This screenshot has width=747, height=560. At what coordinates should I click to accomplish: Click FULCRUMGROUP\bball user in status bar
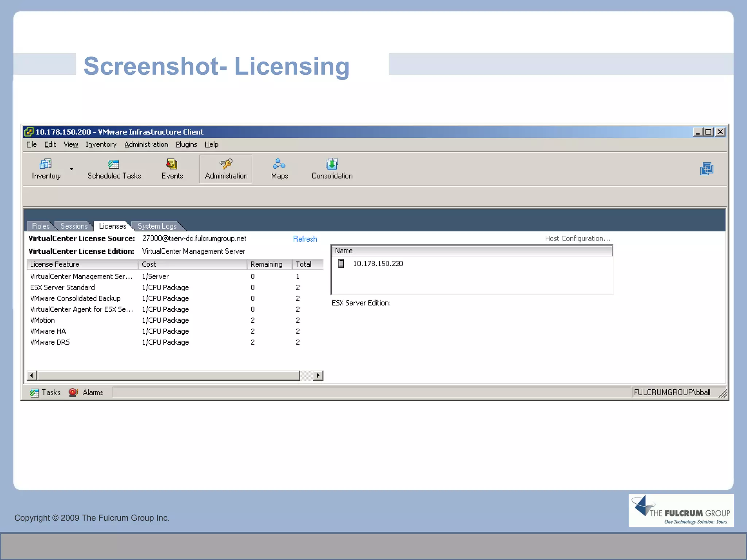pyautogui.click(x=672, y=392)
